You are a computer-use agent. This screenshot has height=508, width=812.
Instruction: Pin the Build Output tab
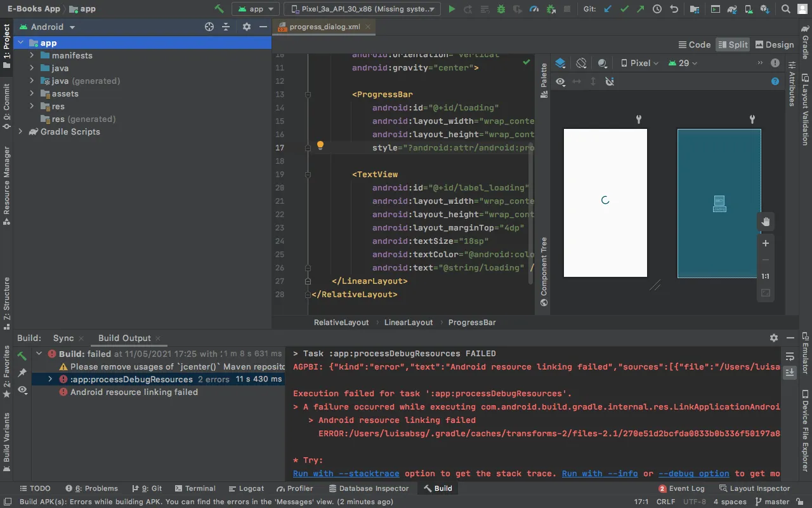[22, 372]
